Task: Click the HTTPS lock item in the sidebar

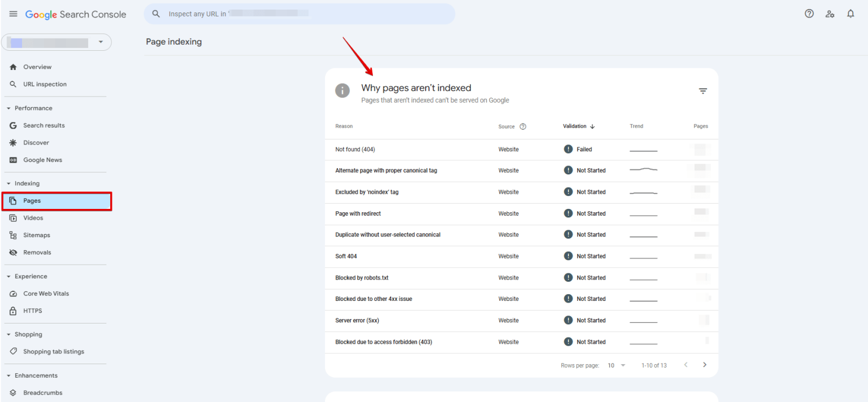Action: click(32, 311)
